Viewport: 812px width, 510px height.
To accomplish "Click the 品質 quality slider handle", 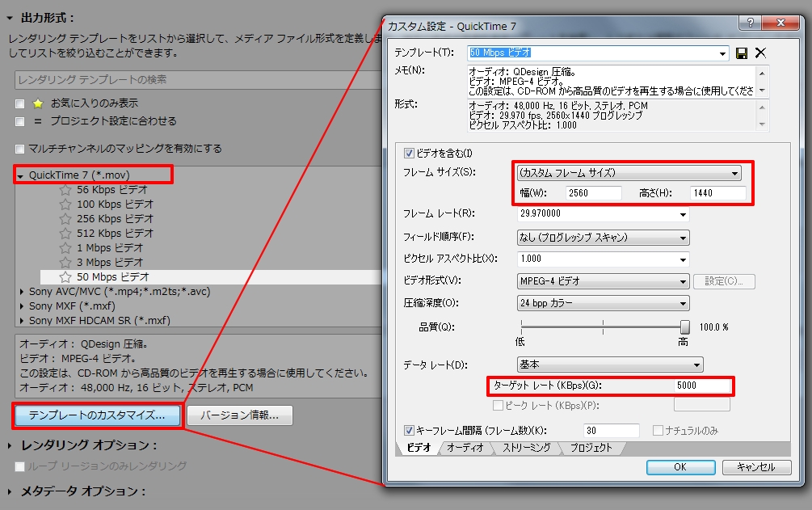I will 684,327.
